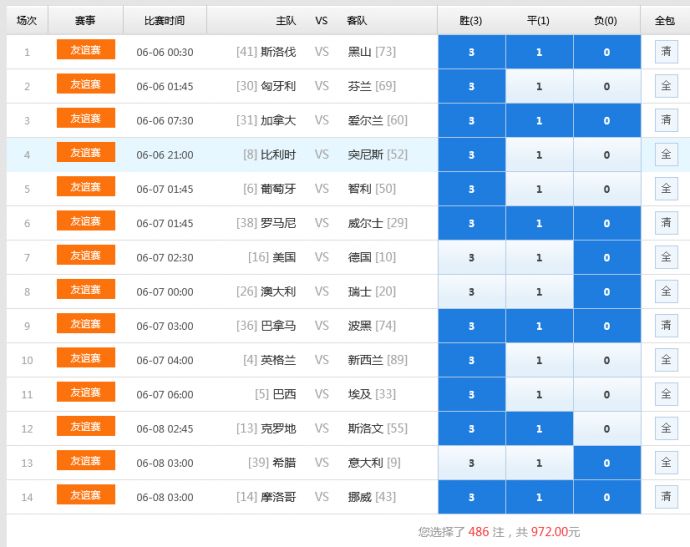Click away team 波黑 [74]

point(372,326)
